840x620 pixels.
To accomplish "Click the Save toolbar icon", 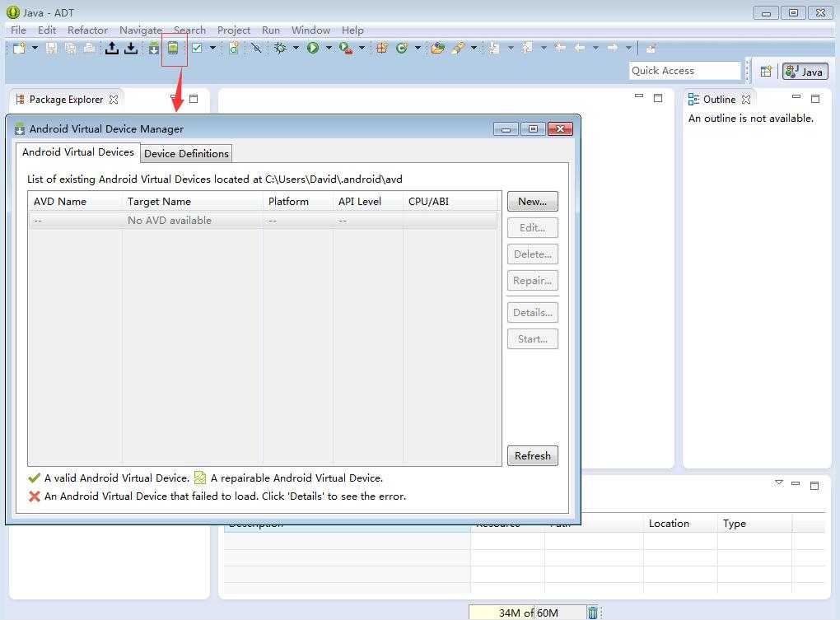I will (x=51, y=49).
